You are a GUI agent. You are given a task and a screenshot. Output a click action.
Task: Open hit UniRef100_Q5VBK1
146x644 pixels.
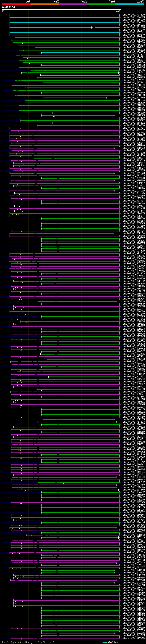[133, 32]
